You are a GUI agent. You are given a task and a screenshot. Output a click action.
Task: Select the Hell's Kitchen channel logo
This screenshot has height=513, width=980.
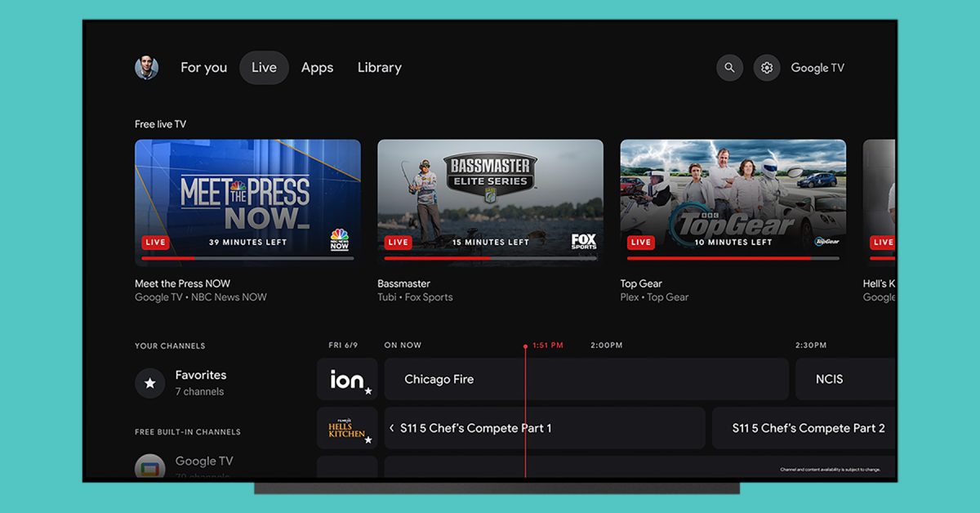tap(347, 428)
